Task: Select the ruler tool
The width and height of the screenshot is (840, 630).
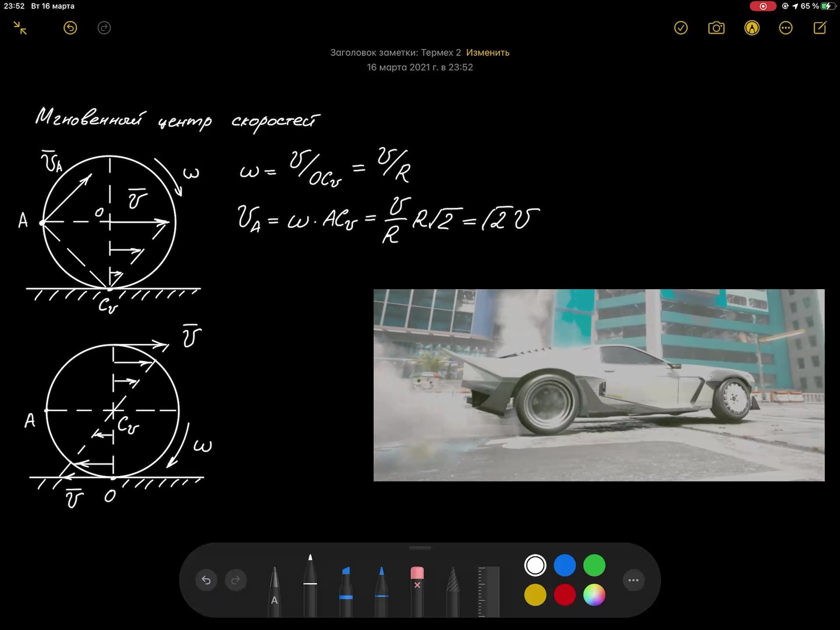Action: [489, 591]
